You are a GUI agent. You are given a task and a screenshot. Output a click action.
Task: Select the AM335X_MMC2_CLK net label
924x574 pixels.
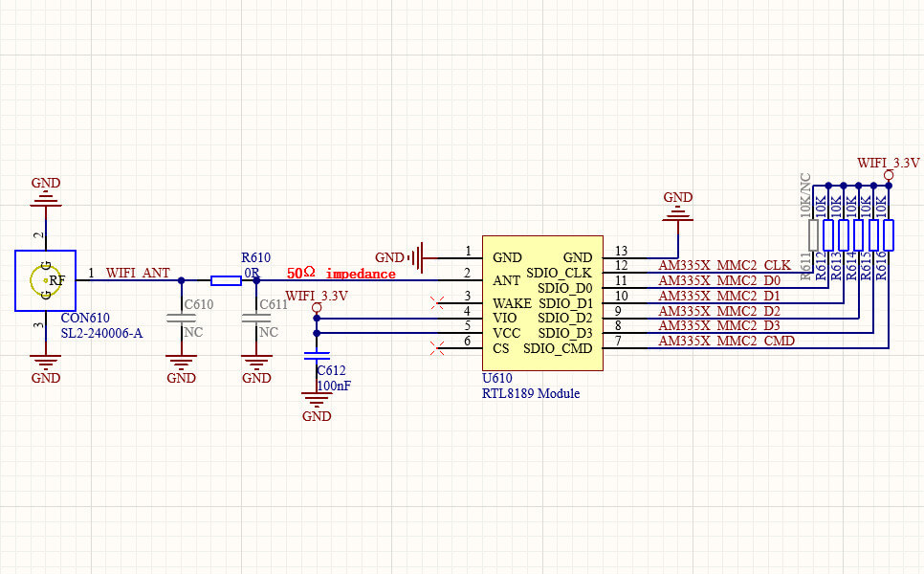tap(724, 265)
